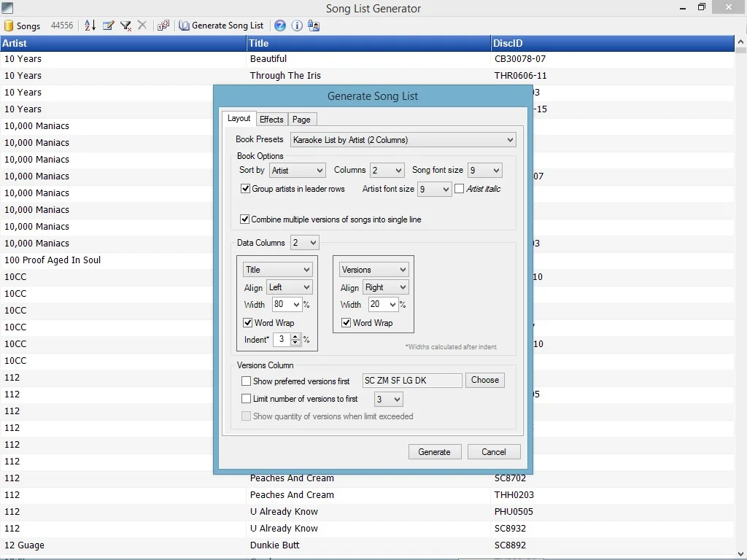
Task: Open the Width 20 percent dropdown
Action: tap(383, 304)
